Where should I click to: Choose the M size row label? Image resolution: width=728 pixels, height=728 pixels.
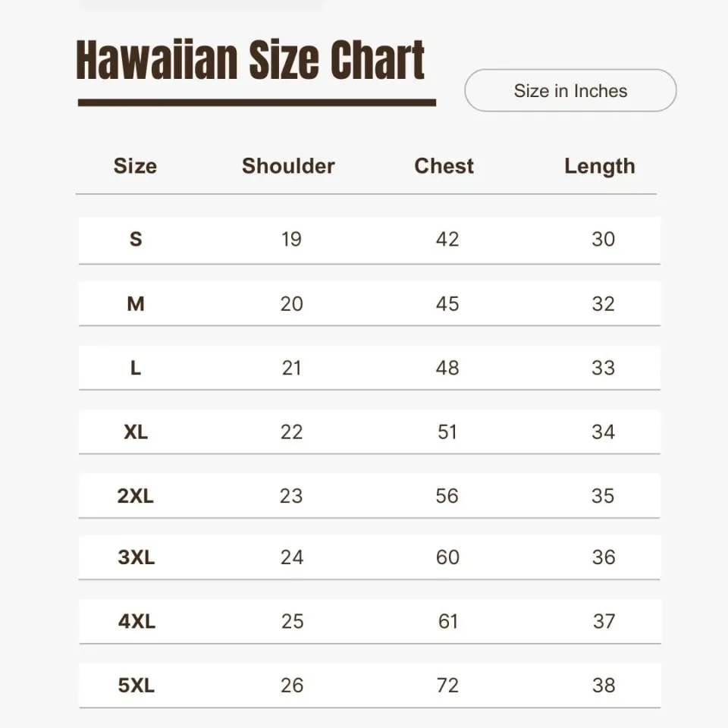[136, 304]
